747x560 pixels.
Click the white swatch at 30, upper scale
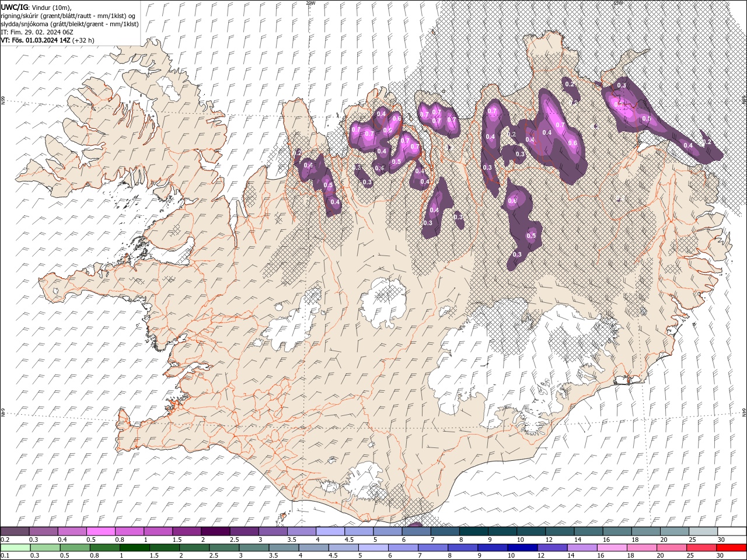[732, 531]
